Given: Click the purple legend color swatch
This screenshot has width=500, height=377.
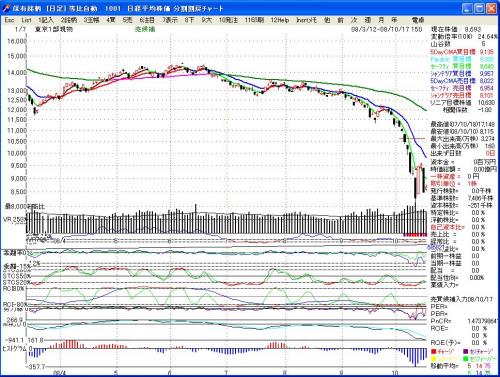Looking at the screenshot, I should 466,352.
